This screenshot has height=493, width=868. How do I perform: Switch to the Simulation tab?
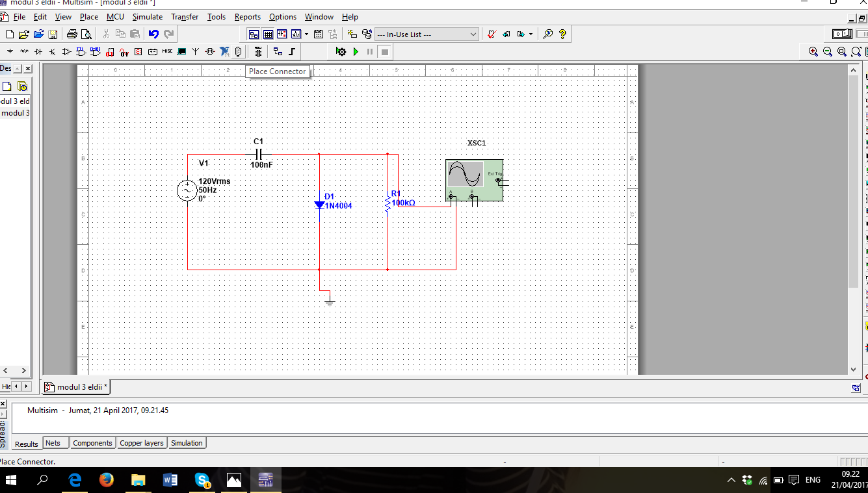click(x=187, y=443)
